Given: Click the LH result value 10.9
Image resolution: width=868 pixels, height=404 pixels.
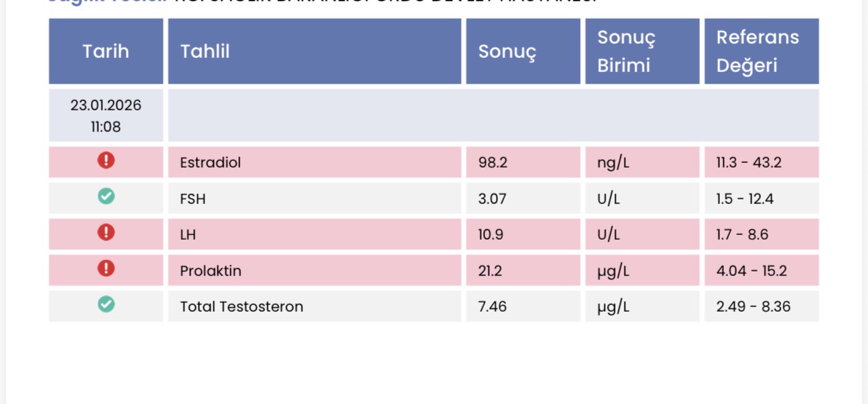Looking at the screenshot, I should (x=491, y=235).
